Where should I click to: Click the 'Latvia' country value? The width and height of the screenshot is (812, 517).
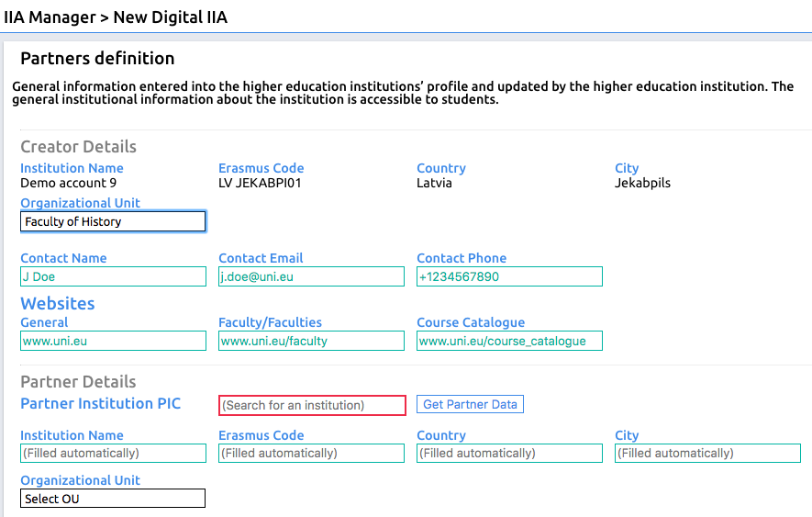[434, 183]
